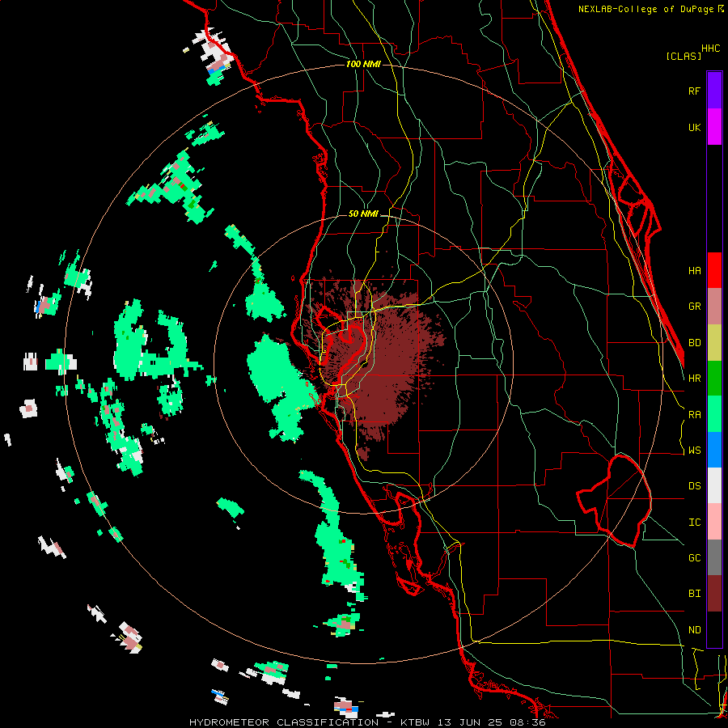Click the 'HHC' product label
Screen dimensions: 728x728
pyautogui.click(x=710, y=49)
